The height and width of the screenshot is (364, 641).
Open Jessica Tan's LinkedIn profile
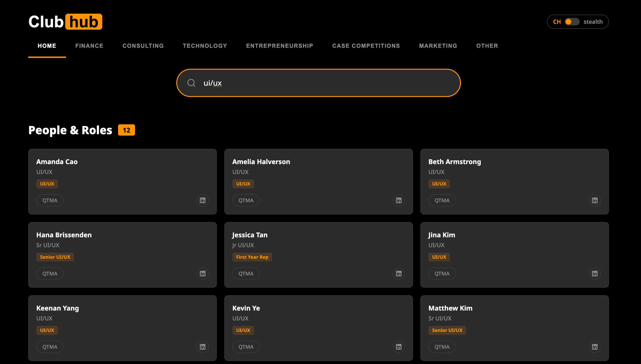[398, 273]
